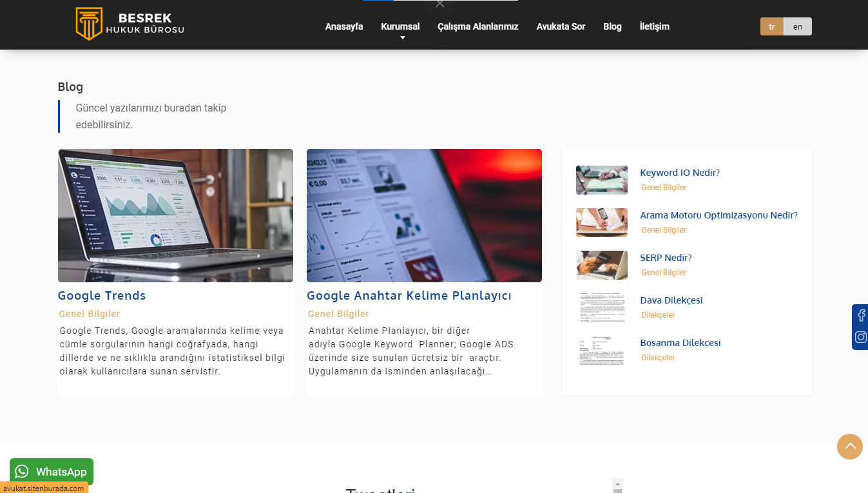Start chat with WhatsApp button
This screenshot has width=868, height=493.
pyautogui.click(x=52, y=472)
